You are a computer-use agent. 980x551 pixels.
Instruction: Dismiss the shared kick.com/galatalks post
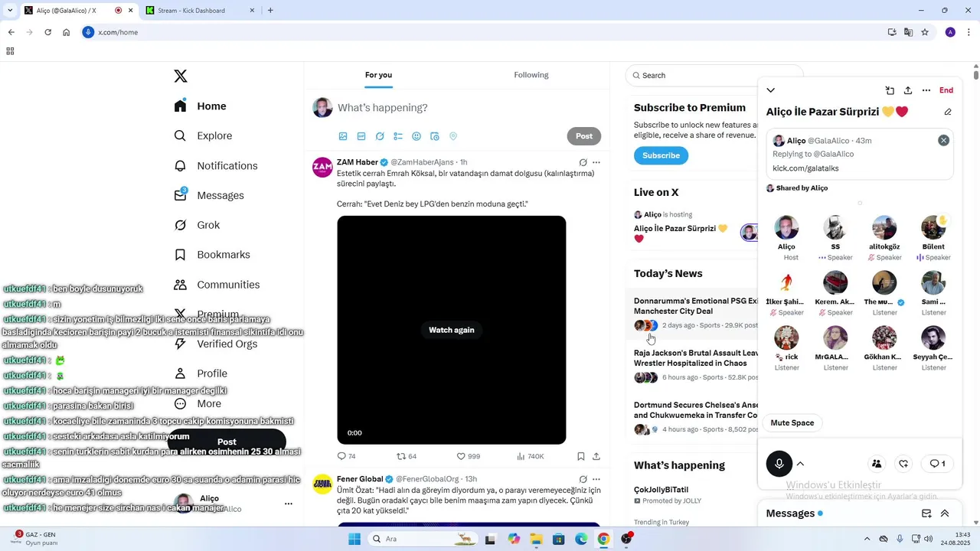[943, 140]
